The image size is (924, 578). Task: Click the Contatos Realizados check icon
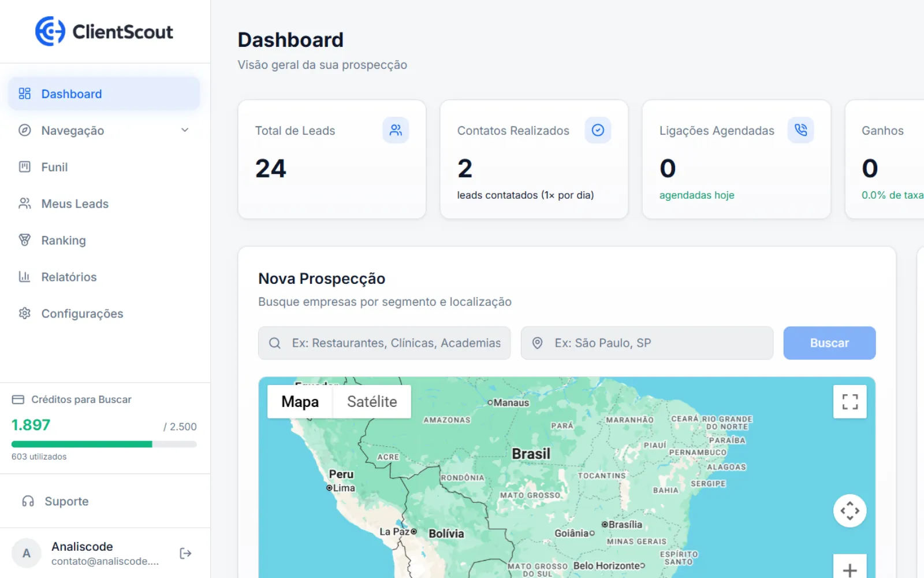point(598,130)
